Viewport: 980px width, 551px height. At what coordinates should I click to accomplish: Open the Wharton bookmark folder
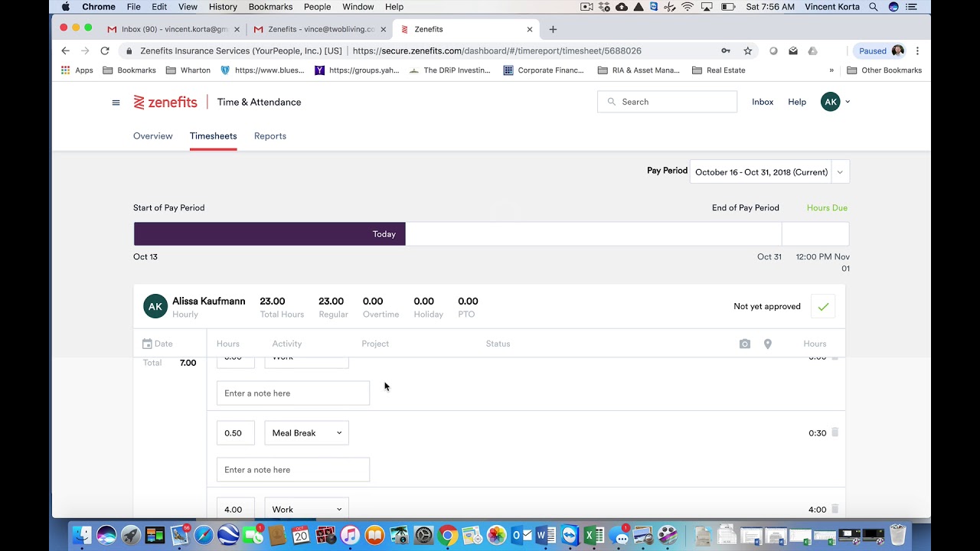[188, 70]
